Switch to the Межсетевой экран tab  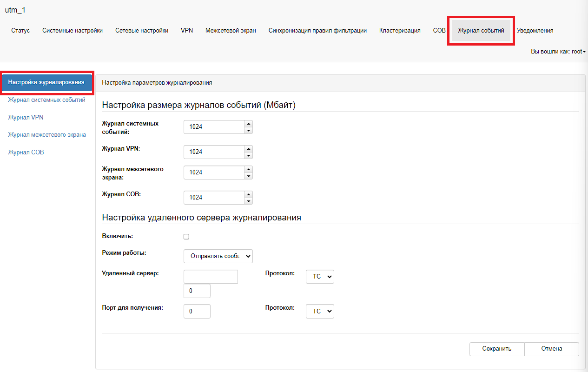point(231,31)
